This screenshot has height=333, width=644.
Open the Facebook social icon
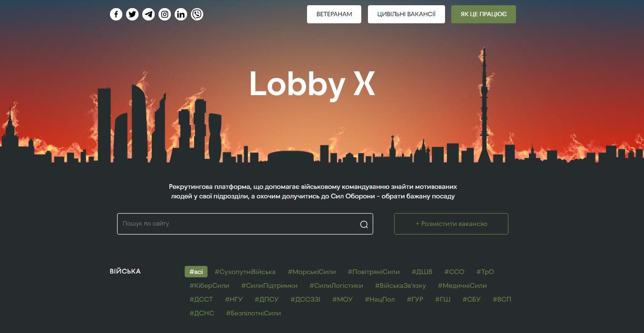116,14
